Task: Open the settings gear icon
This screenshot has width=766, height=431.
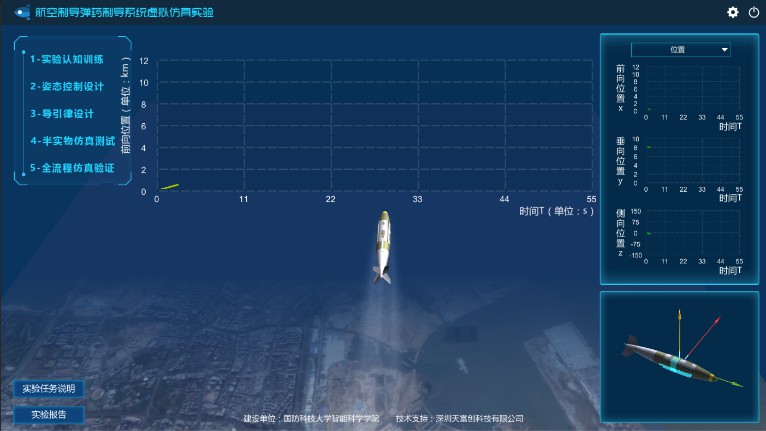Action: 733,12
